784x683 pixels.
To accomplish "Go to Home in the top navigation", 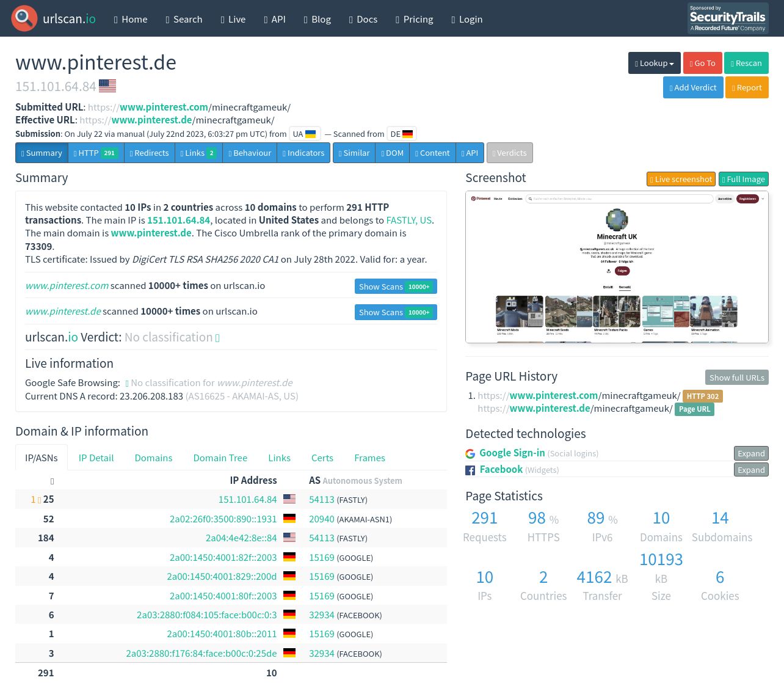I will (x=131, y=19).
